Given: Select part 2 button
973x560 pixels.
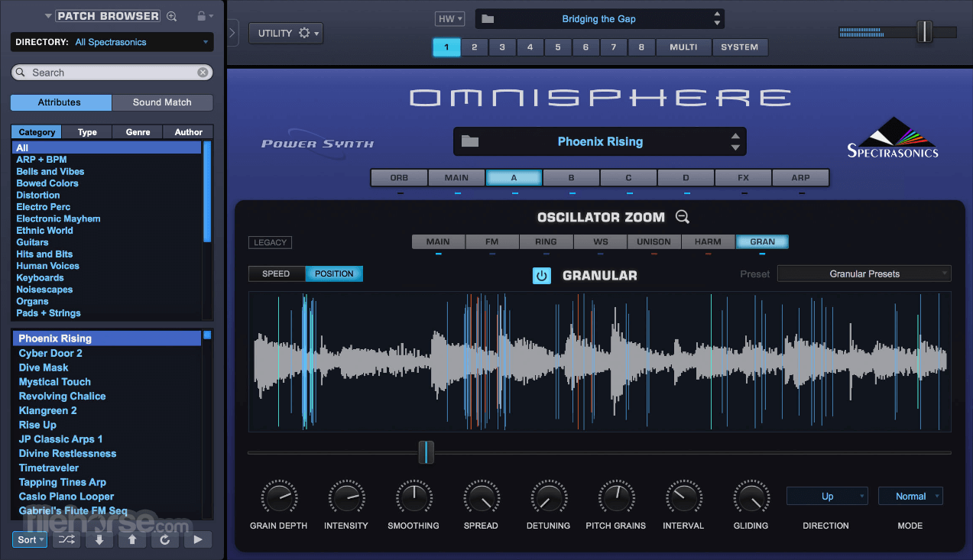Looking at the screenshot, I should (474, 47).
